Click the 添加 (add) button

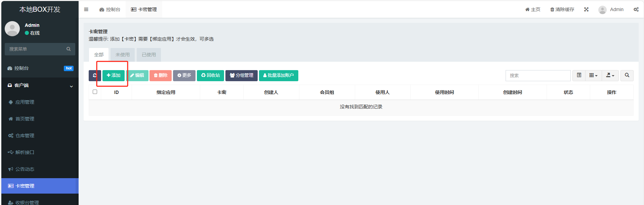coord(114,75)
